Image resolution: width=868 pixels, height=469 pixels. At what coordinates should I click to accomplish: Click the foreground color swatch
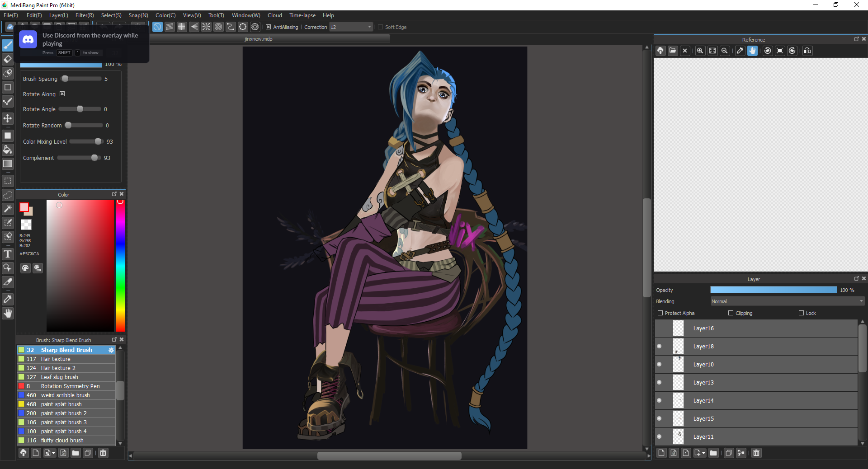[24, 207]
